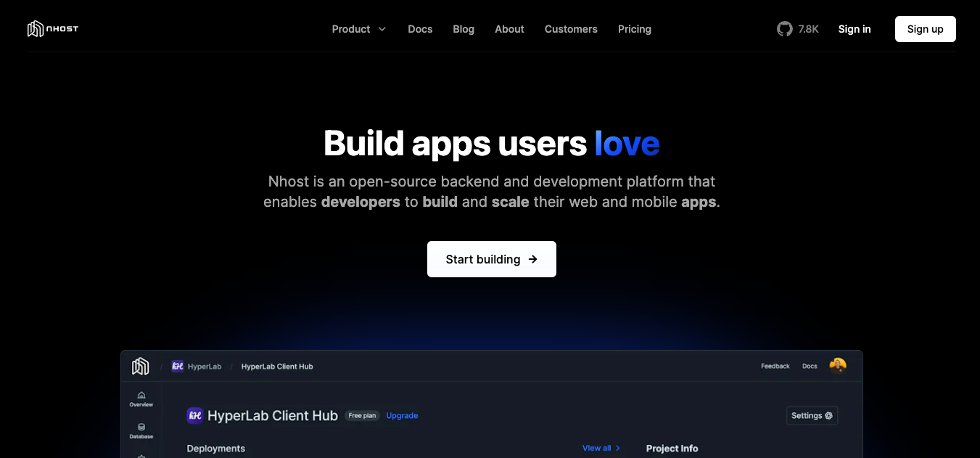The height and width of the screenshot is (458, 980).
Task: Click the Nhost logo inside the dashboard
Action: [x=140, y=366]
